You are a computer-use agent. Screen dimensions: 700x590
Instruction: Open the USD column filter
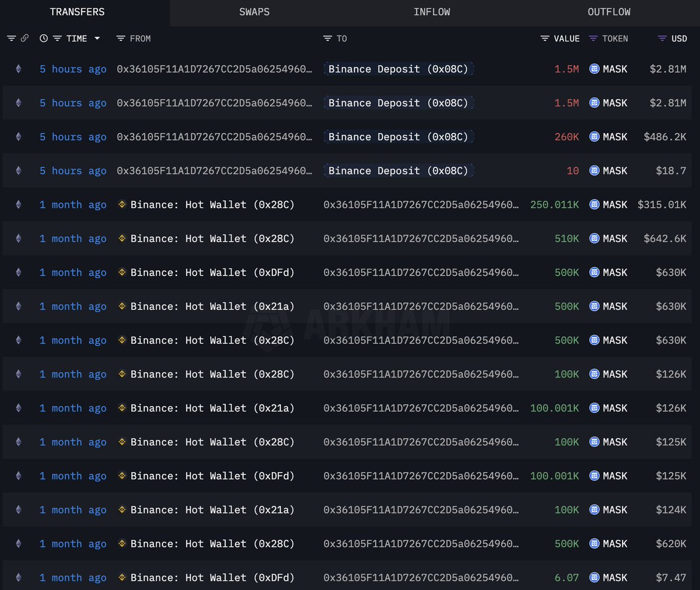662,39
